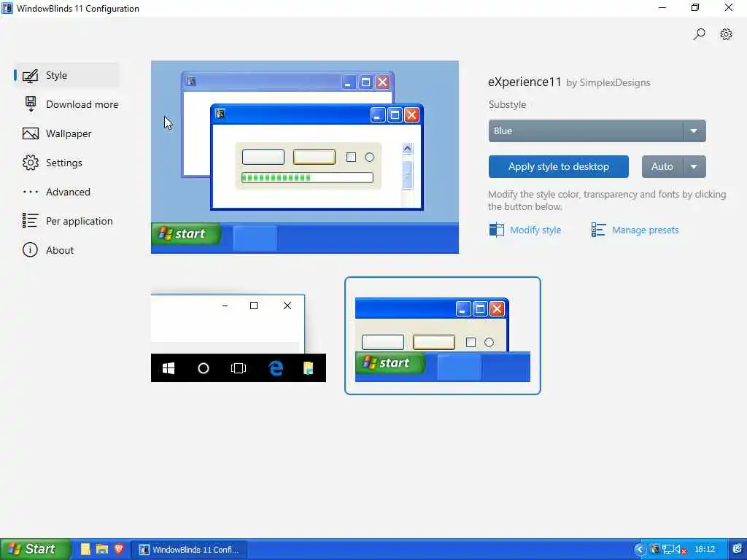The width and height of the screenshot is (747, 560).
Task: Click the muted volume tray icon
Action: pos(681,550)
